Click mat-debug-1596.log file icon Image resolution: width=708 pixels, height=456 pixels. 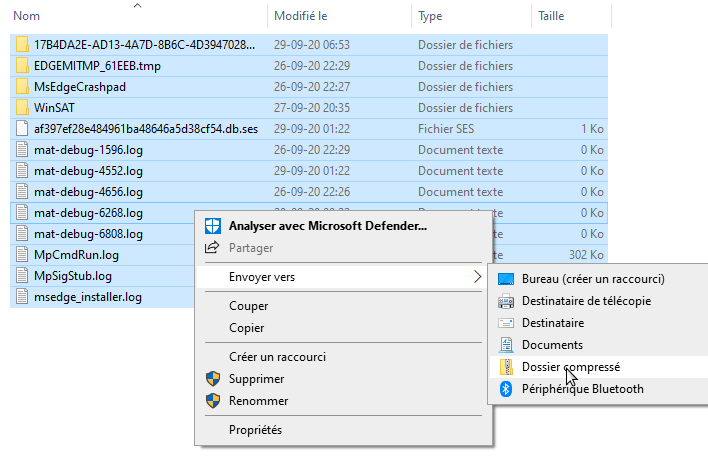click(x=22, y=150)
